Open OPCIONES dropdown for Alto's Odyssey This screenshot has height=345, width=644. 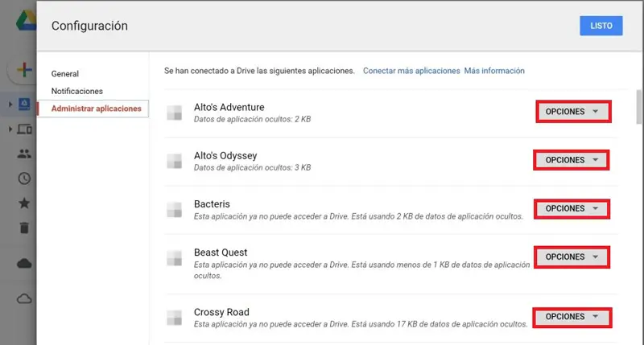click(572, 160)
